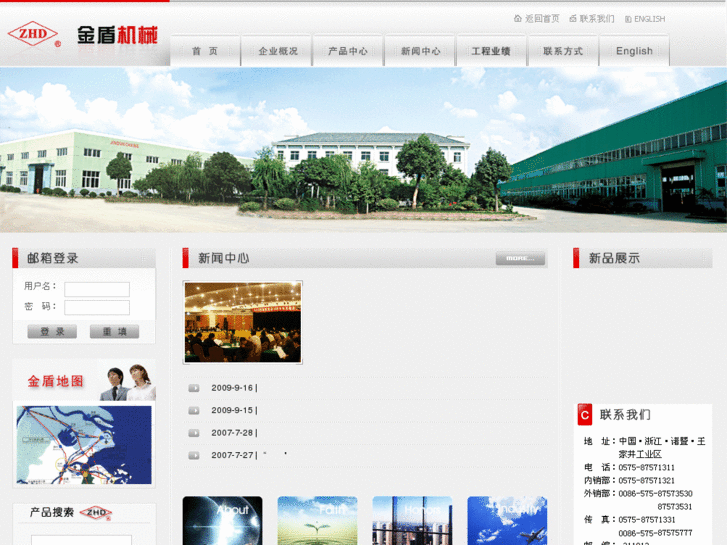Click the 邮箱登录 panel heading
This screenshot has height=545, width=727.
pos(53,258)
